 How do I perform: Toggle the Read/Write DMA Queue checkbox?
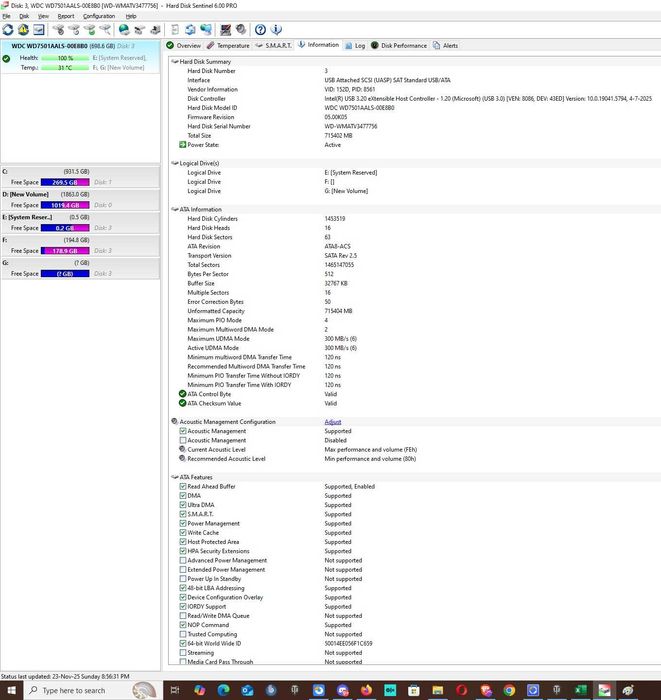point(183,616)
